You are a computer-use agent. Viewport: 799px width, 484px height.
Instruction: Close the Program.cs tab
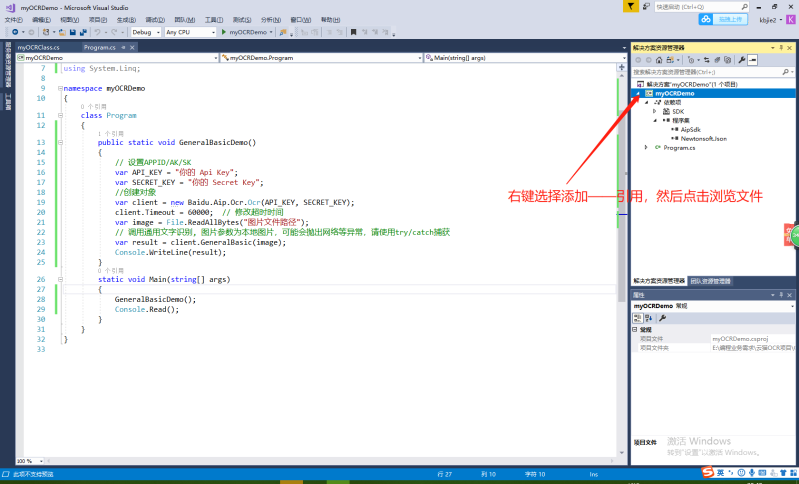click(132, 47)
